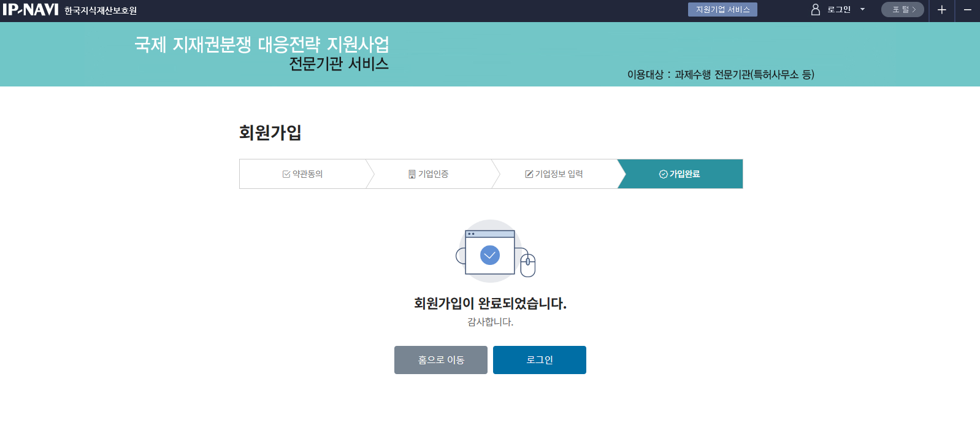Click the 한국지식재산보호원 text beside the logo

pyautogui.click(x=101, y=11)
